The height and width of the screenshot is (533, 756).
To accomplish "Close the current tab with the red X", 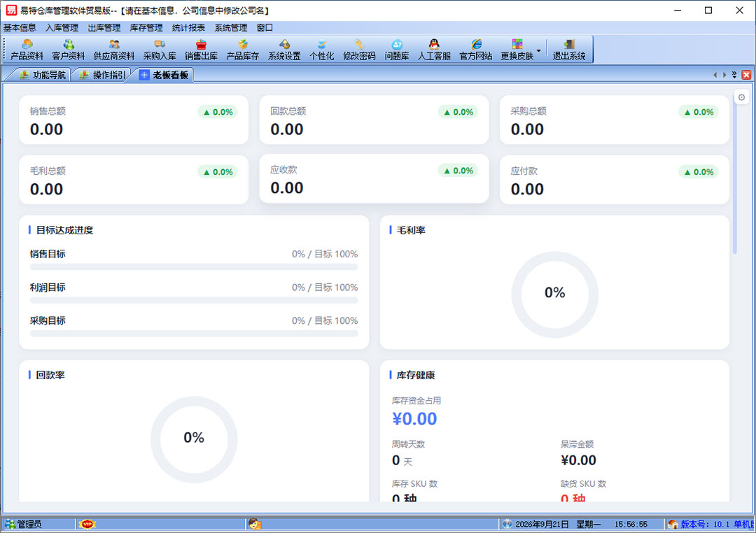I will 746,75.
